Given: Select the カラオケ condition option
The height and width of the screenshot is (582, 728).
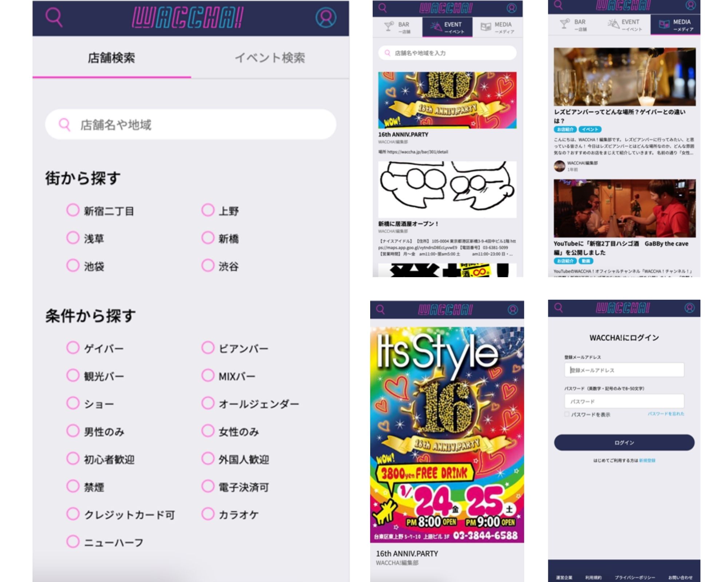Looking at the screenshot, I should pos(208,514).
